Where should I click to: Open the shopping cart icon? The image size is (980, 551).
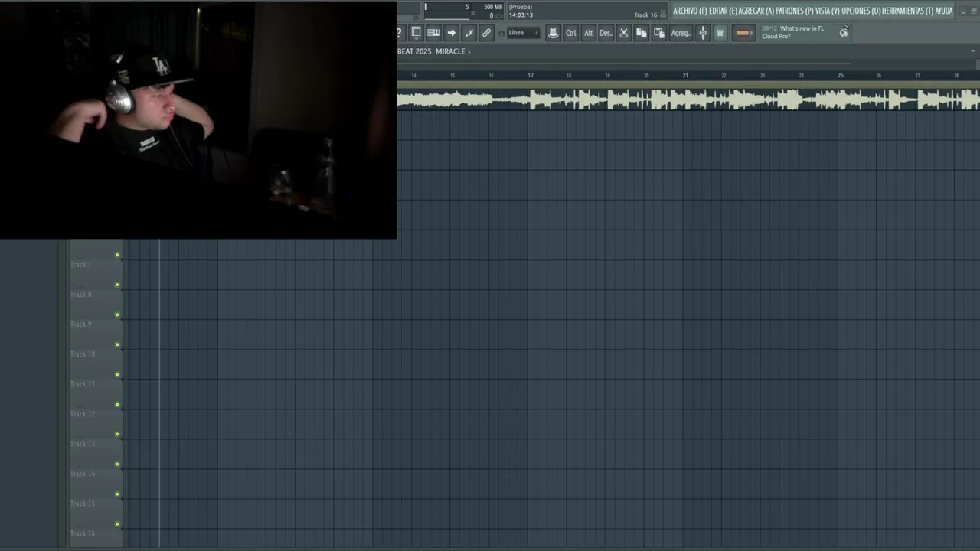click(x=720, y=32)
